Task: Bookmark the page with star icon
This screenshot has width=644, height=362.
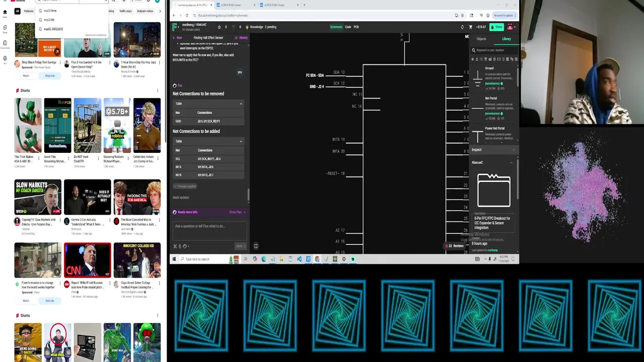Action: click(461, 16)
